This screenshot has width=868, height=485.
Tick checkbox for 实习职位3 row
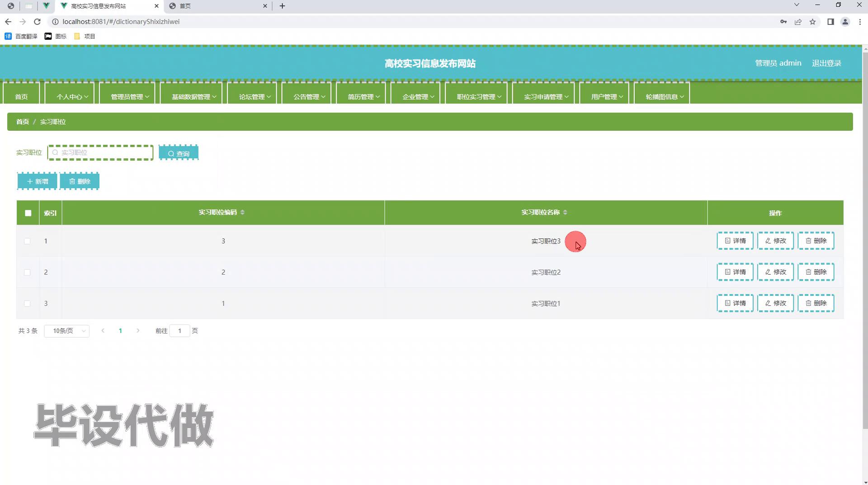click(x=27, y=241)
